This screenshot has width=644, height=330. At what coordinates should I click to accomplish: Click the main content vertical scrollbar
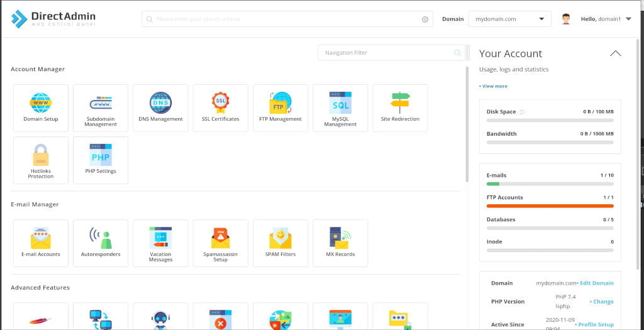[x=467, y=124]
